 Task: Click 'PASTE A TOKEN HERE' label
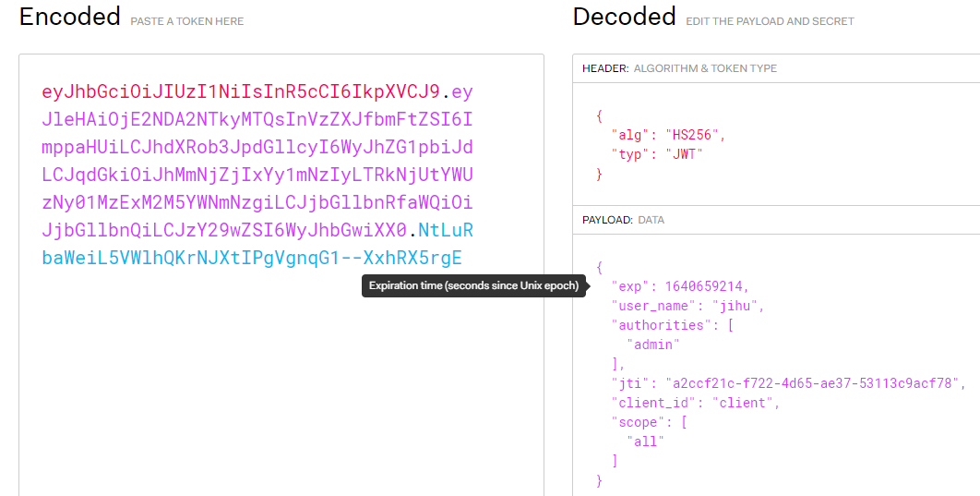pyautogui.click(x=187, y=21)
